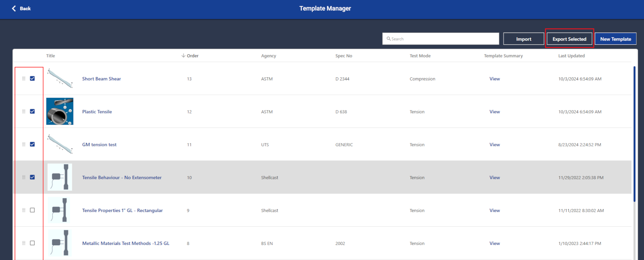Uncheck the GM tension test checkbox
The height and width of the screenshot is (260, 644).
pos(32,144)
